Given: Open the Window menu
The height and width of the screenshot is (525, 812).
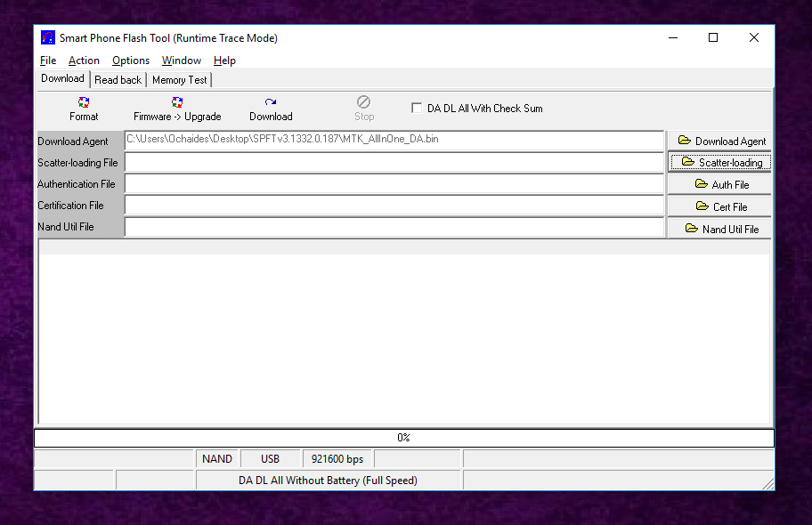Looking at the screenshot, I should tap(182, 61).
